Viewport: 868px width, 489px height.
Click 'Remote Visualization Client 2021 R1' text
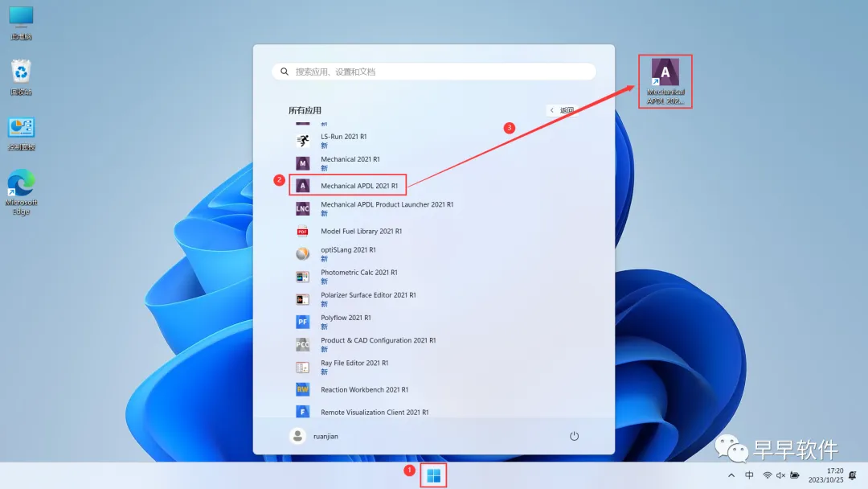point(375,412)
